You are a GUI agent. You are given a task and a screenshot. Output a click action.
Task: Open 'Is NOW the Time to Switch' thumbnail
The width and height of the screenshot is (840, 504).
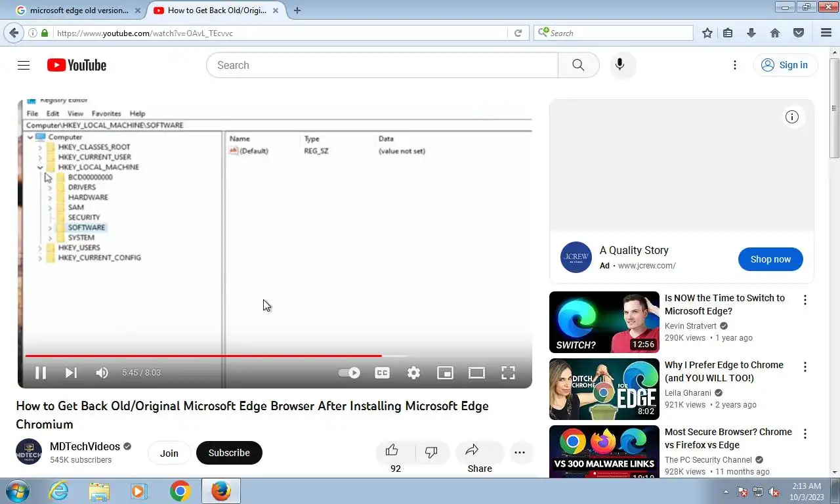coord(604,322)
